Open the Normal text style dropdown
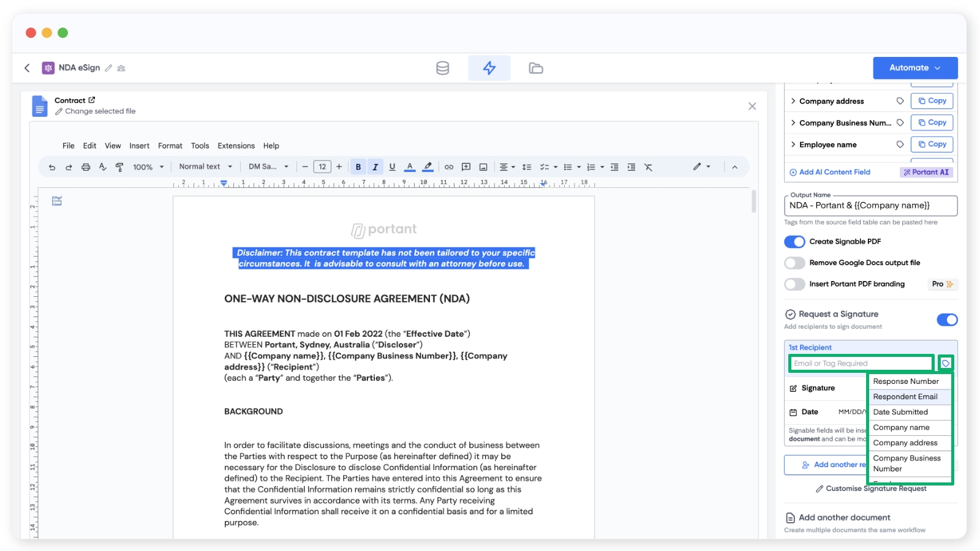The height and width of the screenshot is (551, 980). [205, 167]
